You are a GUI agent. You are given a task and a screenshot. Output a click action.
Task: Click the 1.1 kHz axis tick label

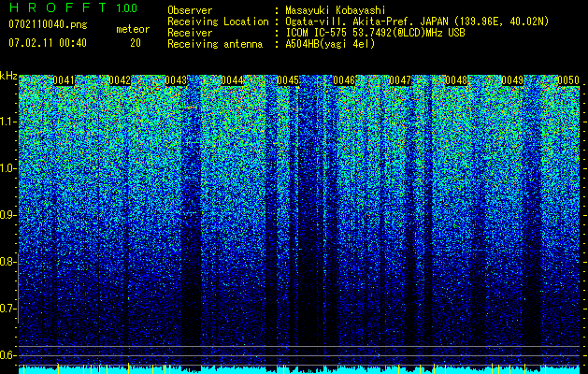pyautogui.click(x=7, y=122)
